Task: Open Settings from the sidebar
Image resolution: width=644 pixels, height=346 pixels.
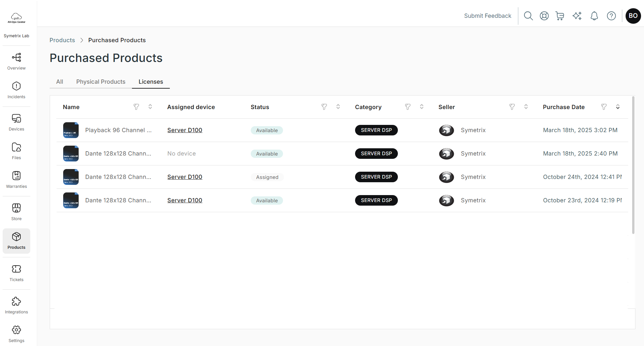Action: pos(16,334)
